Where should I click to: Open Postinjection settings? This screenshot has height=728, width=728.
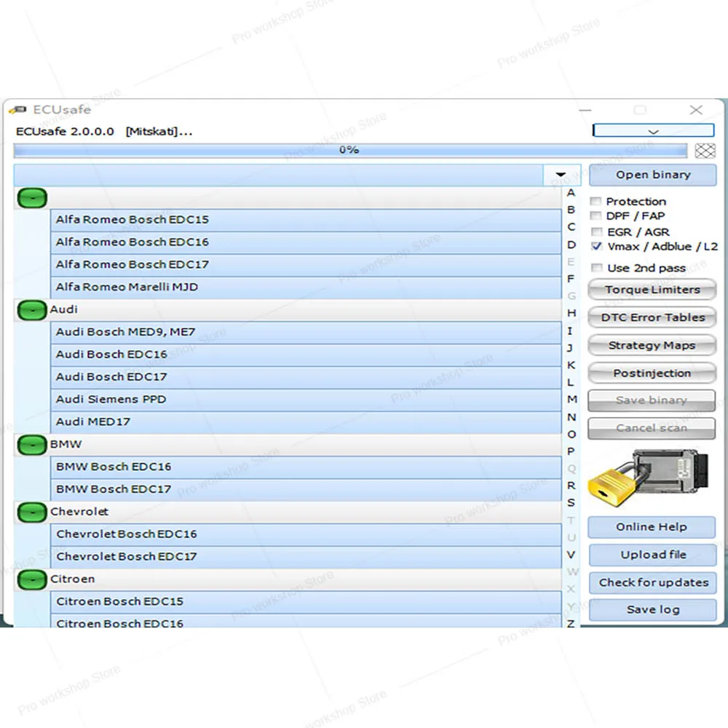click(652, 373)
